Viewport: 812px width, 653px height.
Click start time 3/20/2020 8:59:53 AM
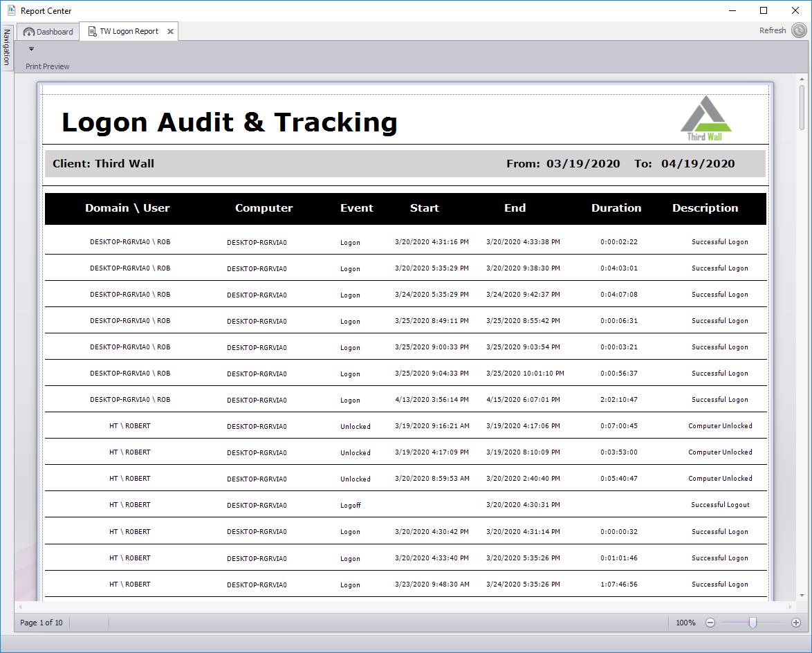pyautogui.click(x=432, y=479)
